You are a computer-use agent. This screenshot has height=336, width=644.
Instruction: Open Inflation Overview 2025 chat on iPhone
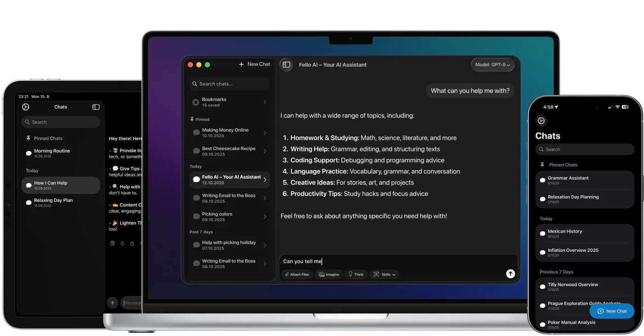click(x=585, y=252)
